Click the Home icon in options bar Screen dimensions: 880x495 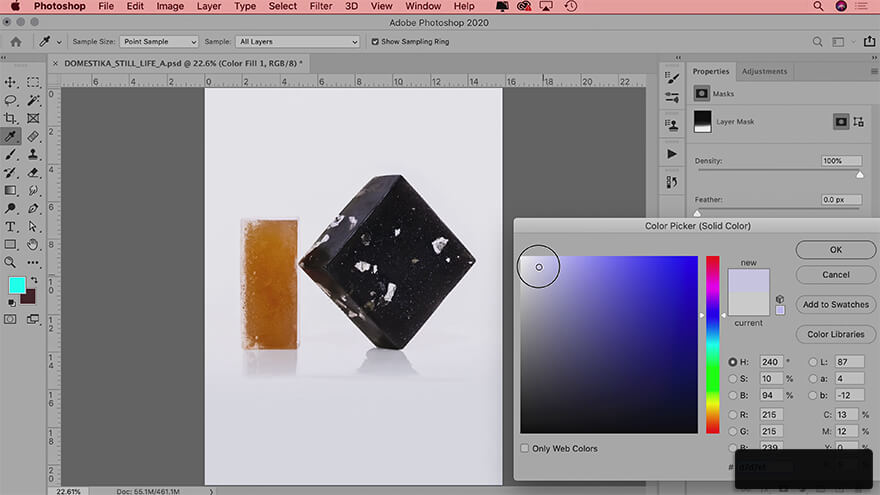[x=16, y=42]
